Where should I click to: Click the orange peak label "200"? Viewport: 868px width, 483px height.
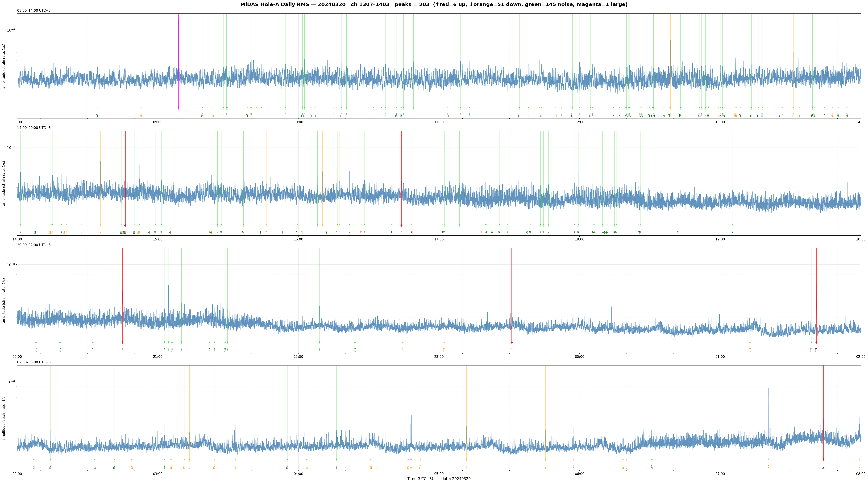pyautogui.click(x=769, y=467)
